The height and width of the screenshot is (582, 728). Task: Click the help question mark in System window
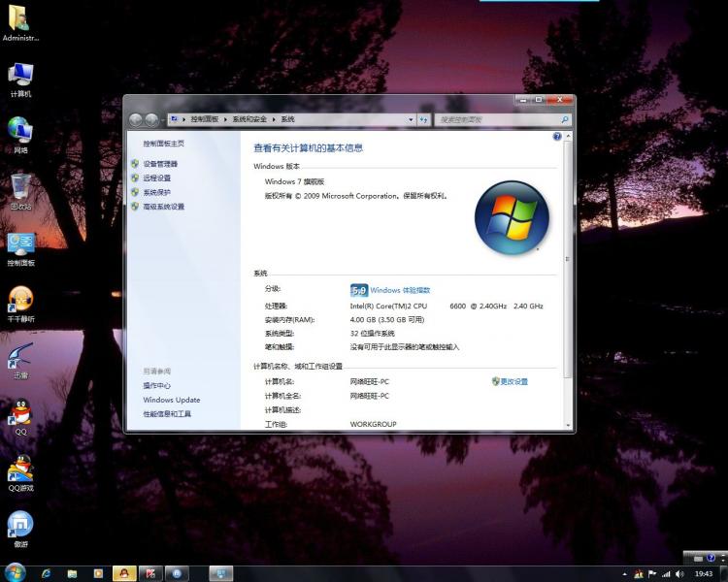[557, 136]
